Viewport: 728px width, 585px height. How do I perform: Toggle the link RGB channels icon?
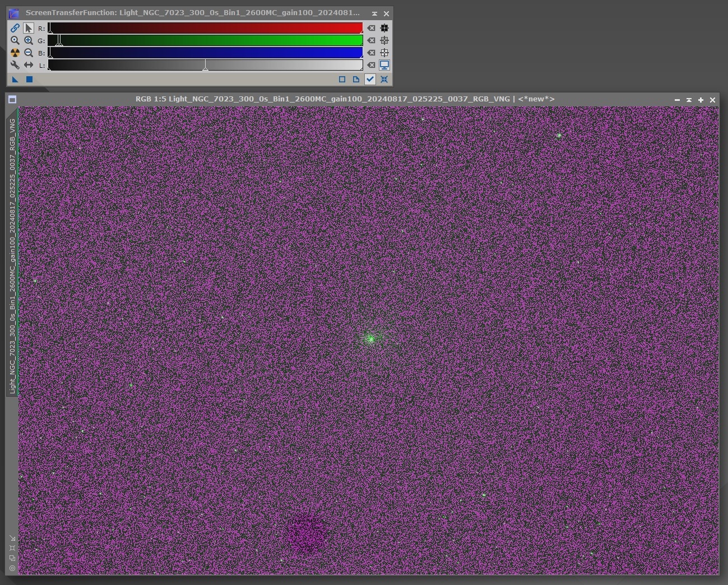click(15, 28)
